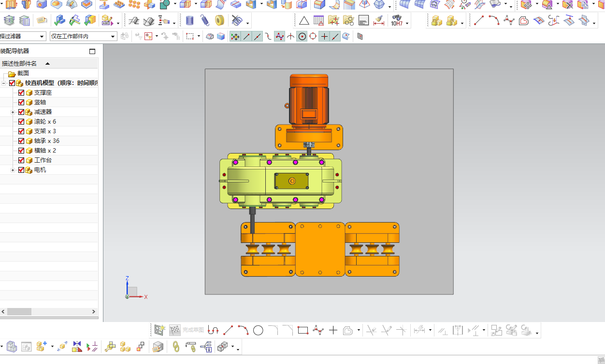Viewport: 605px width, 364px height.
Task: Click the grid display icon in selection bar
Action: tap(360, 36)
